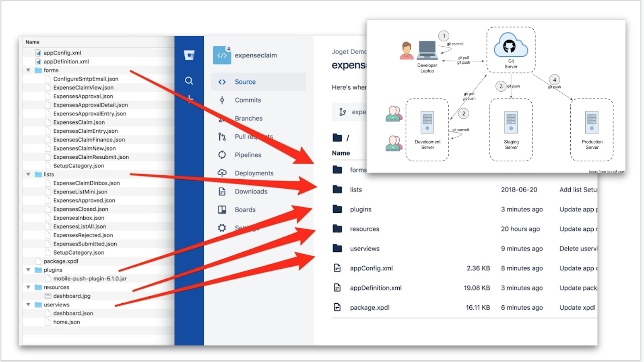This screenshot has width=644, height=362.
Task: Click the userviews folder icon in repository
Action: [337, 249]
